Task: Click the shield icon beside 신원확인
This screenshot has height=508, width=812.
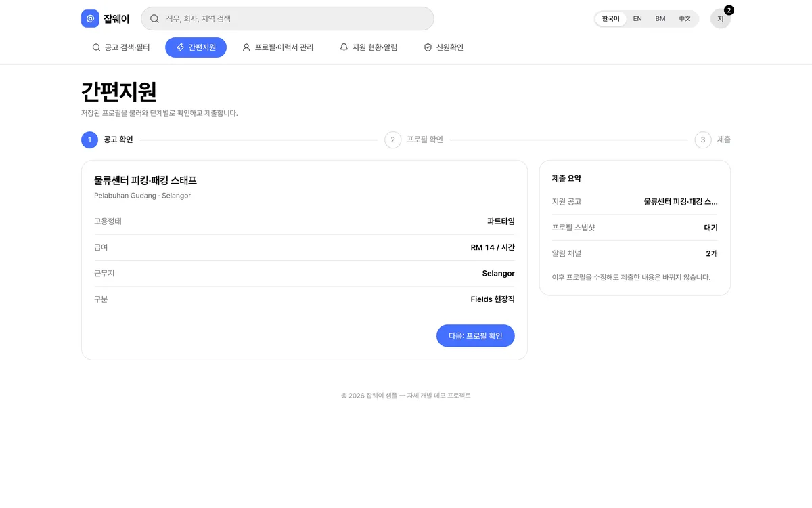Action: 428,47
